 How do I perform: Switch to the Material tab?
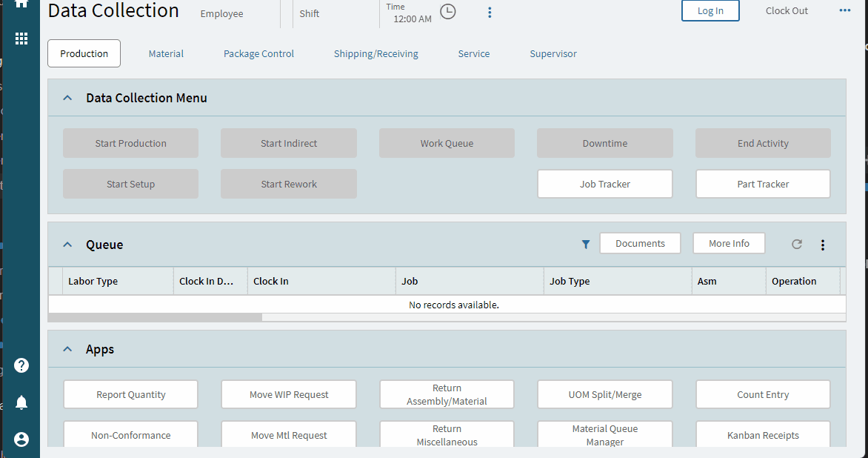pos(166,53)
